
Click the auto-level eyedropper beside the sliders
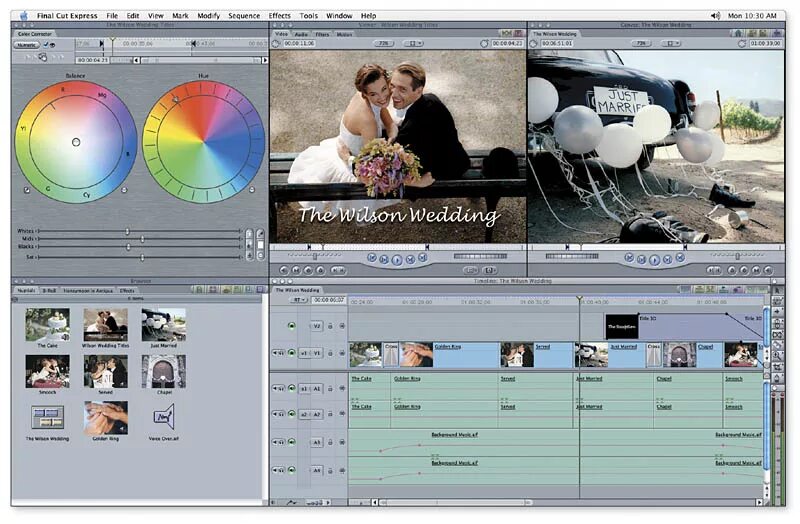[260, 234]
